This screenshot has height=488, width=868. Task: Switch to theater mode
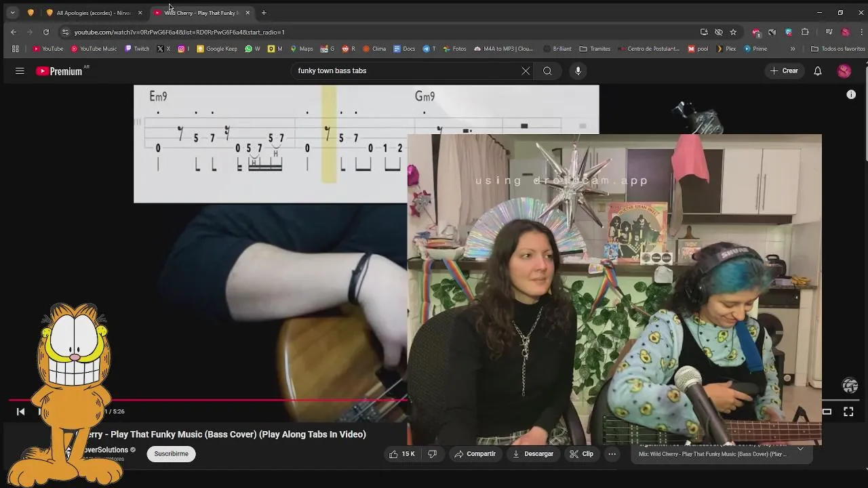[x=827, y=411]
